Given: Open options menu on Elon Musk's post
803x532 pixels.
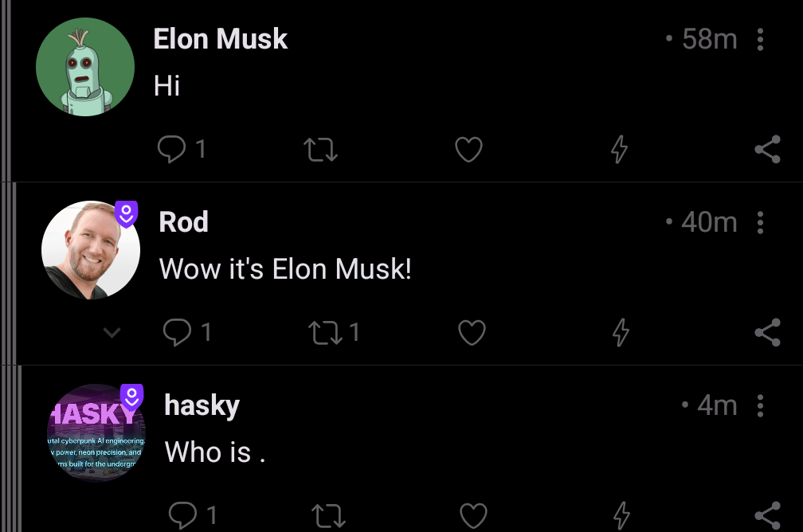Looking at the screenshot, I should coord(760,39).
